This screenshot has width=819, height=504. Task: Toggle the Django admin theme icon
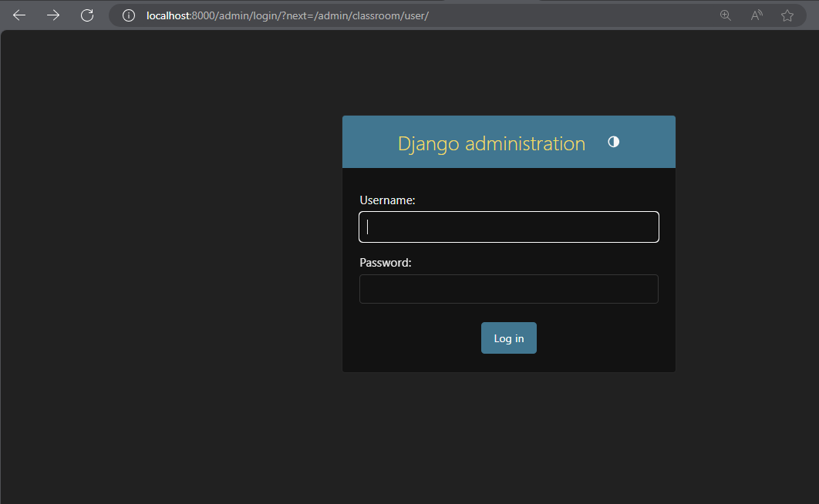pos(613,142)
